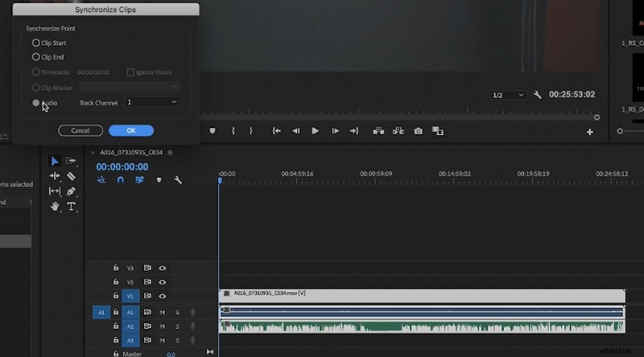
Task: Select the green A2 audio clip
Action: pyautogui.click(x=422, y=326)
